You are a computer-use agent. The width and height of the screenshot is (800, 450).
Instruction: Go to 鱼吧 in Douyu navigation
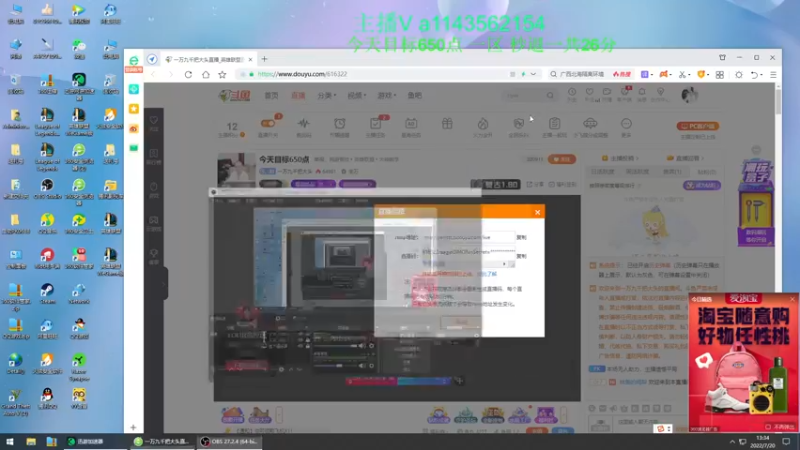[x=414, y=95]
